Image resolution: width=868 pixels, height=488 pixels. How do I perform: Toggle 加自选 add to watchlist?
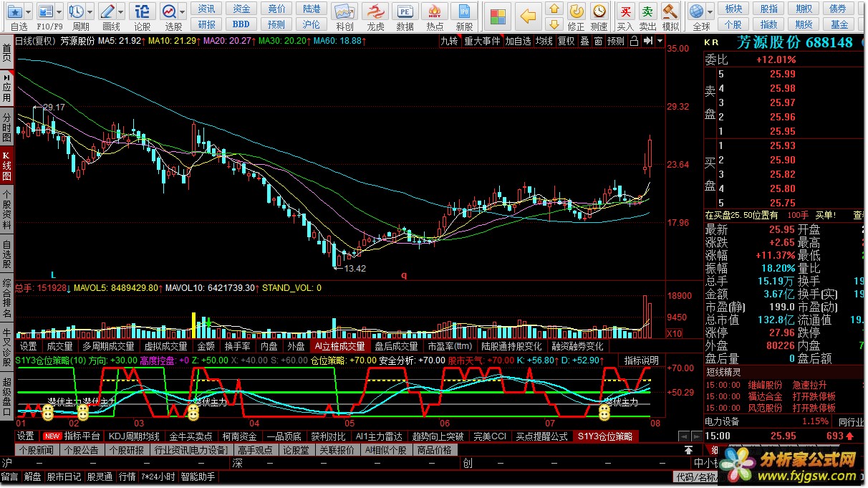point(518,41)
